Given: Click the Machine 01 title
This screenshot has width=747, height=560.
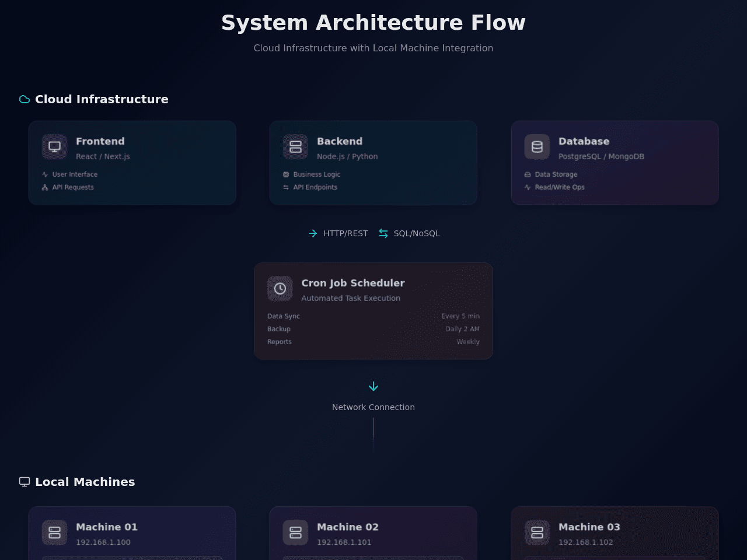Looking at the screenshot, I should click(107, 527).
